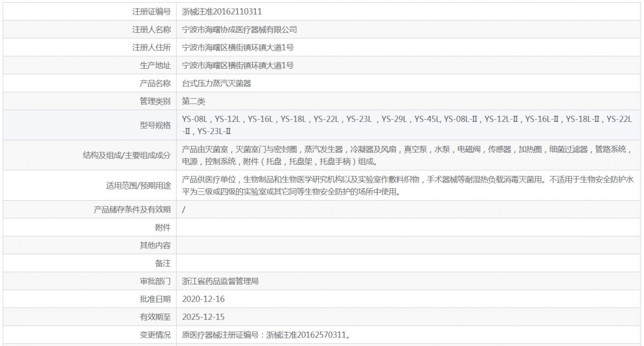Click the label 注册人名称
644x346 pixels.
tap(151, 30)
